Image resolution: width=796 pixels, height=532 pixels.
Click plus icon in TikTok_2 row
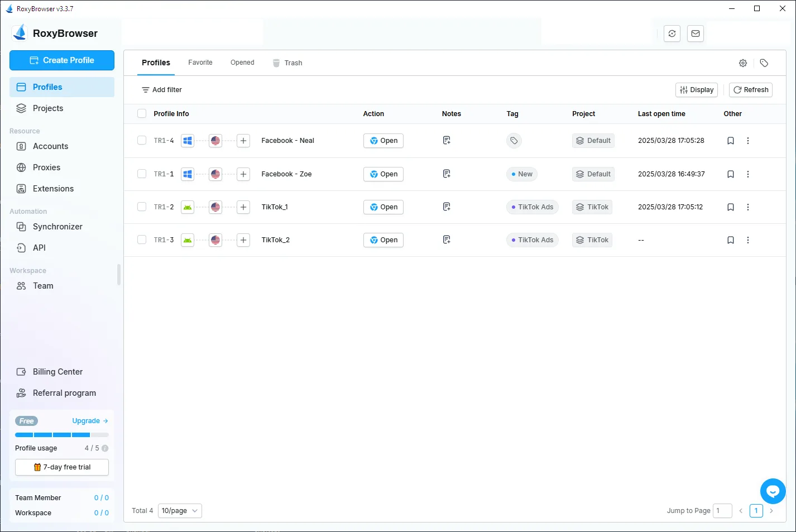coord(243,240)
